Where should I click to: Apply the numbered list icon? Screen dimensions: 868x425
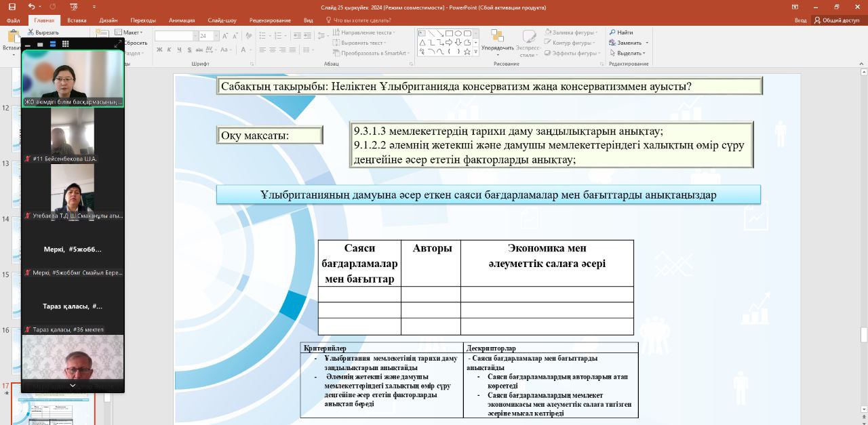click(x=279, y=36)
